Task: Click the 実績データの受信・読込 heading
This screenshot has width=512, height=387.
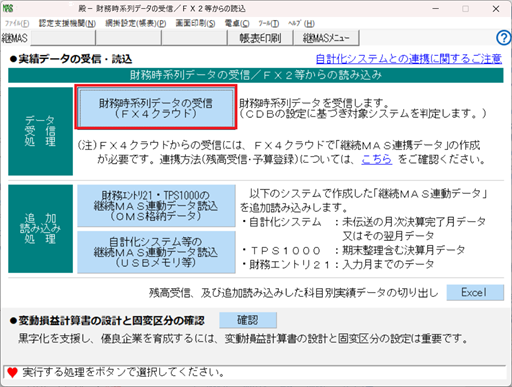Action: tap(71, 59)
